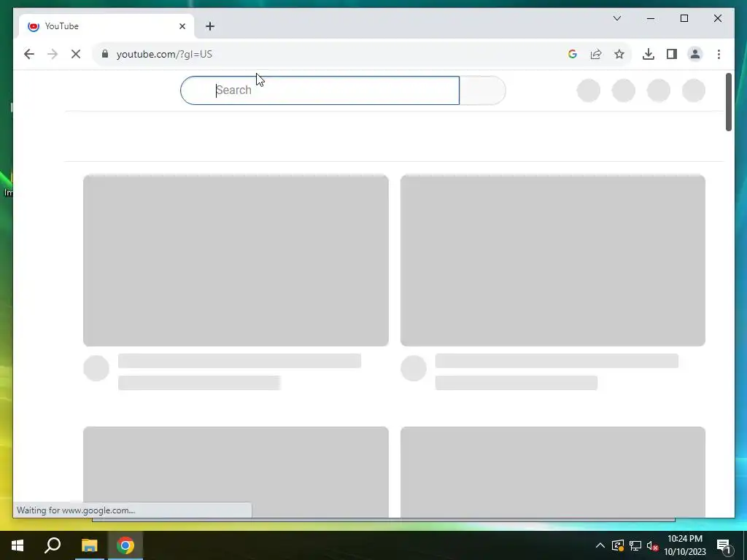Click the muted volume tray icon
The width and height of the screenshot is (747, 560).
[652, 545]
